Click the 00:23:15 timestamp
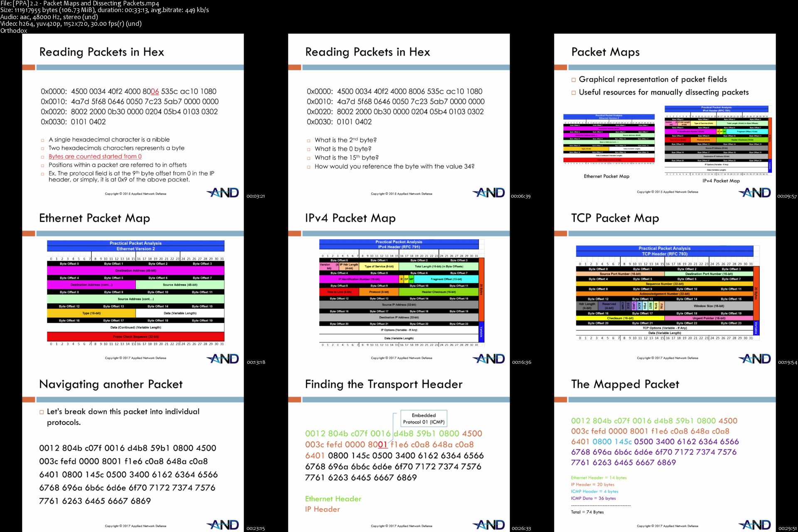798x532 pixels. 256,528
